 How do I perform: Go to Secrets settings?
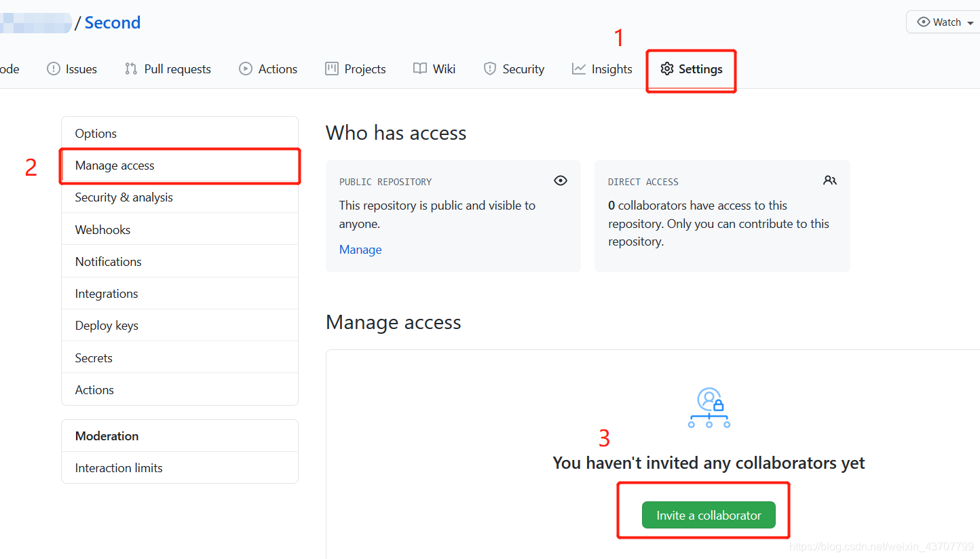180,358
